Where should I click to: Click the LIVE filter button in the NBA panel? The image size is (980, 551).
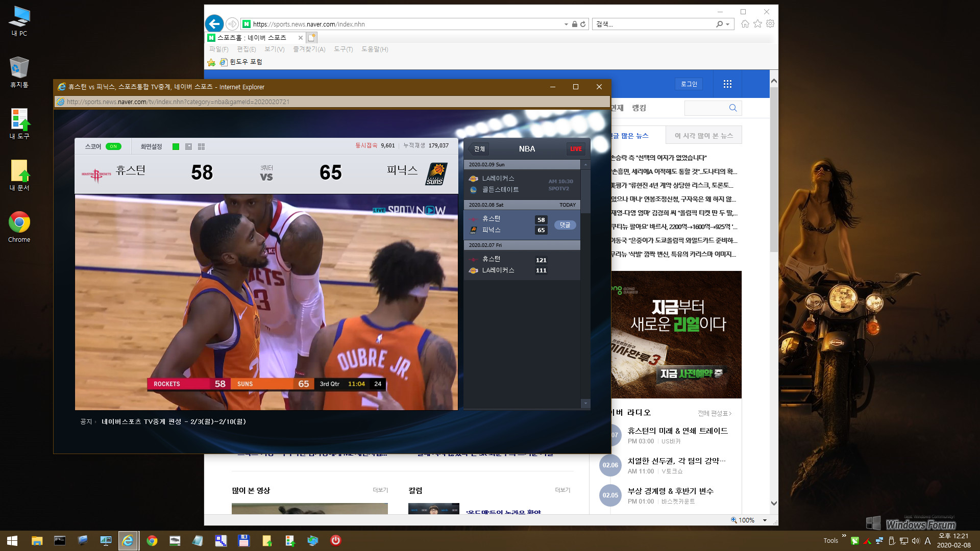[576, 149]
